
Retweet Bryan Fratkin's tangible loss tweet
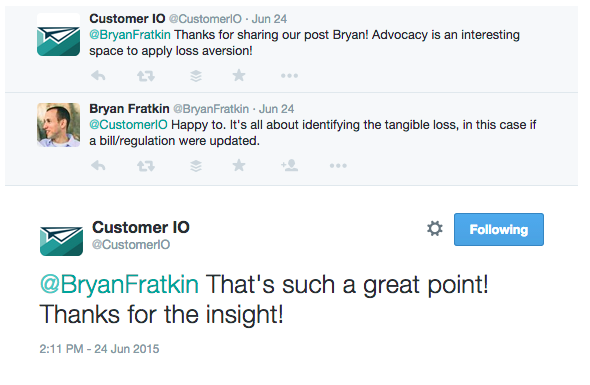pyautogui.click(x=146, y=166)
